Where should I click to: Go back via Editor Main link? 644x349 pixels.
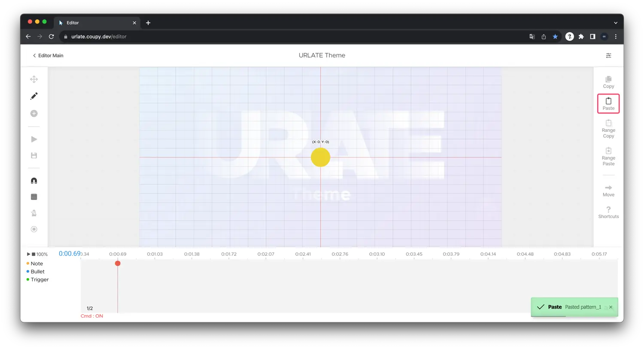(48, 55)
